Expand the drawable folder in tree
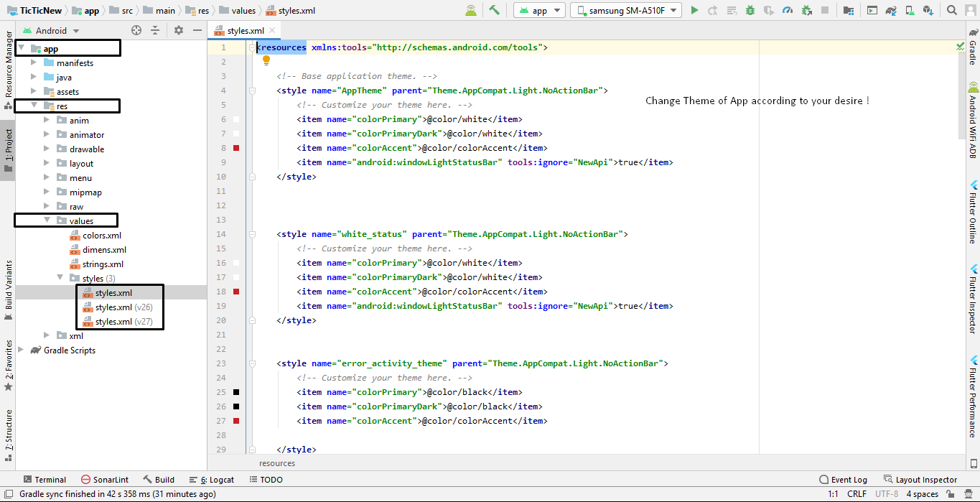The width and height of the screenshot is (980, 502). [47, 149]
